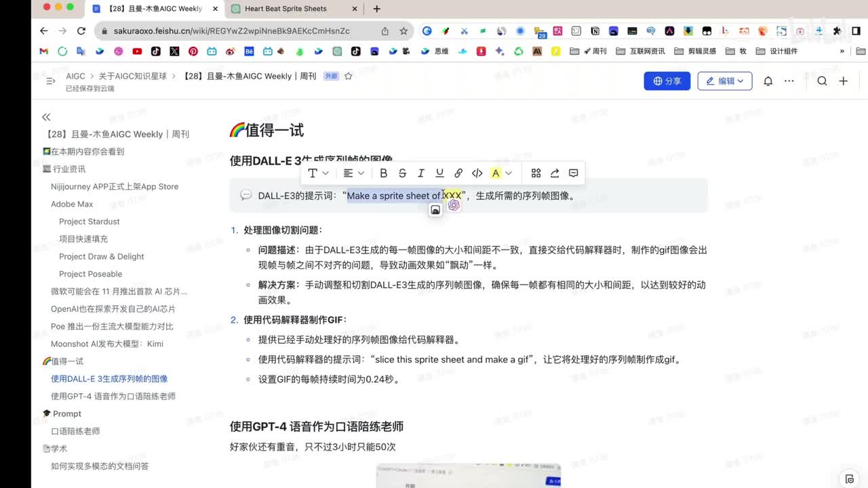Open text alignment dropdown
The width and height of the screenshot is (868, 488).
coord(353,174)
